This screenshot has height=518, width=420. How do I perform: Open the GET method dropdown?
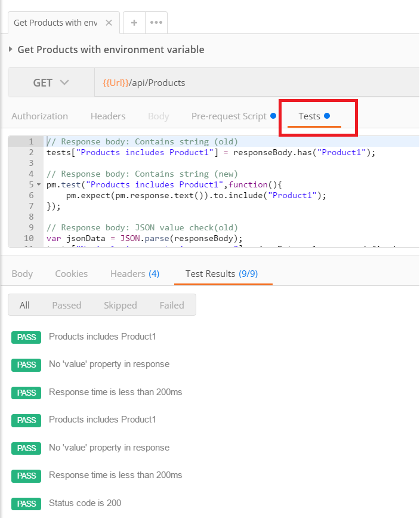tap(51, 83)
